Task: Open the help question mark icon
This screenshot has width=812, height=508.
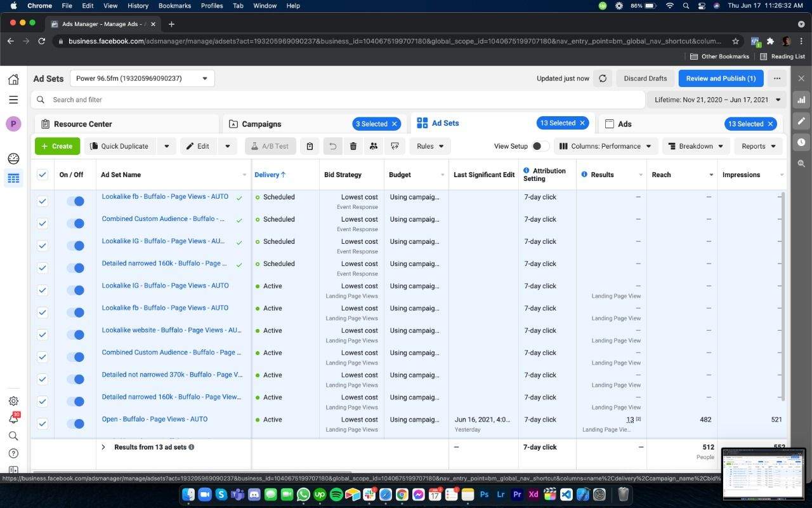Action: pyautogui.click(x=13, y=453)
